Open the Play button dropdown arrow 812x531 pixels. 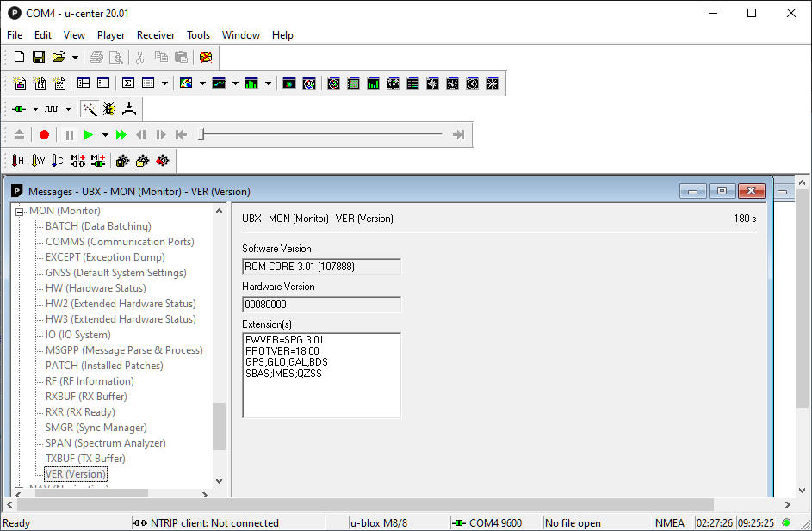click(x=105, y=135)
